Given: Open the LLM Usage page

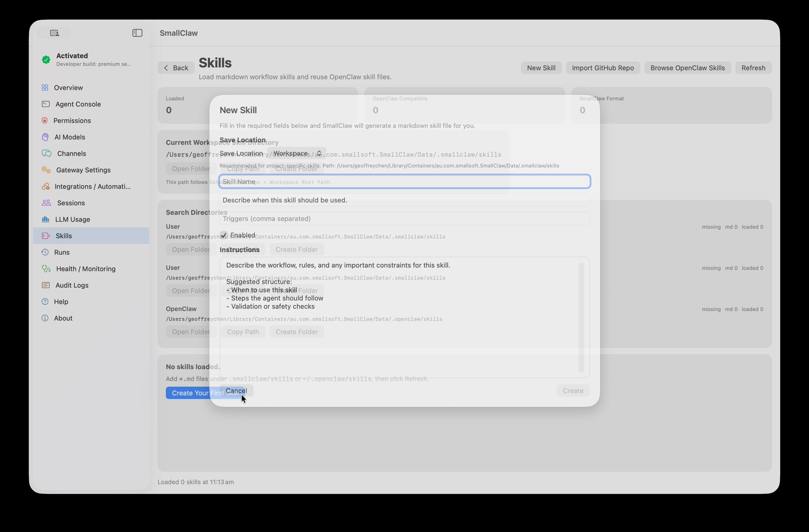Looking at the screenshot, I should 91,219.
